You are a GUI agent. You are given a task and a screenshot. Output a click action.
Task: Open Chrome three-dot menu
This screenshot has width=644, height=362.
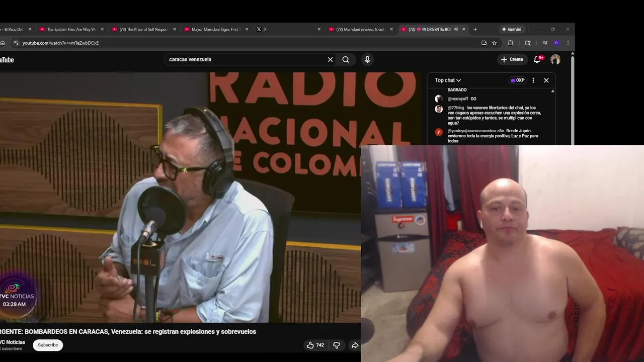[568, 43]
